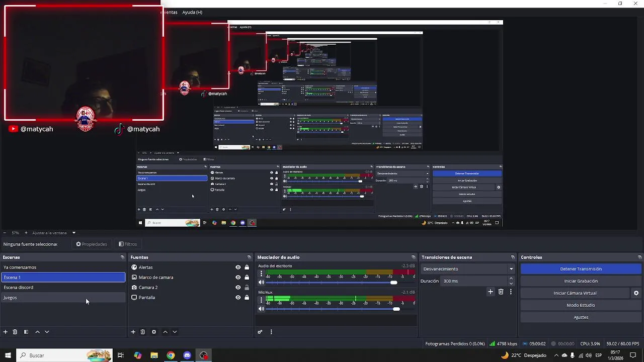Open Ajustes from Controles panel

coord(581,317)
